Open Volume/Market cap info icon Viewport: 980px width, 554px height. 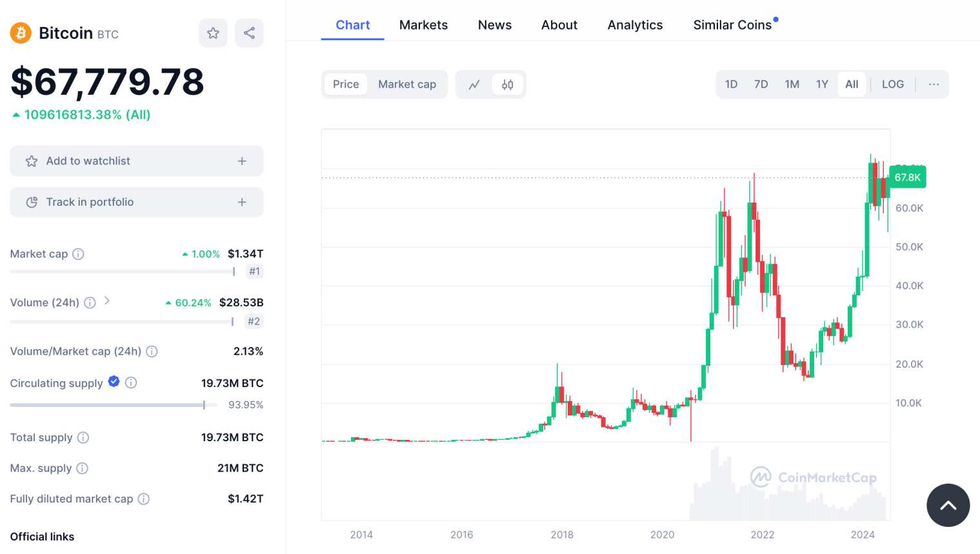152,351
